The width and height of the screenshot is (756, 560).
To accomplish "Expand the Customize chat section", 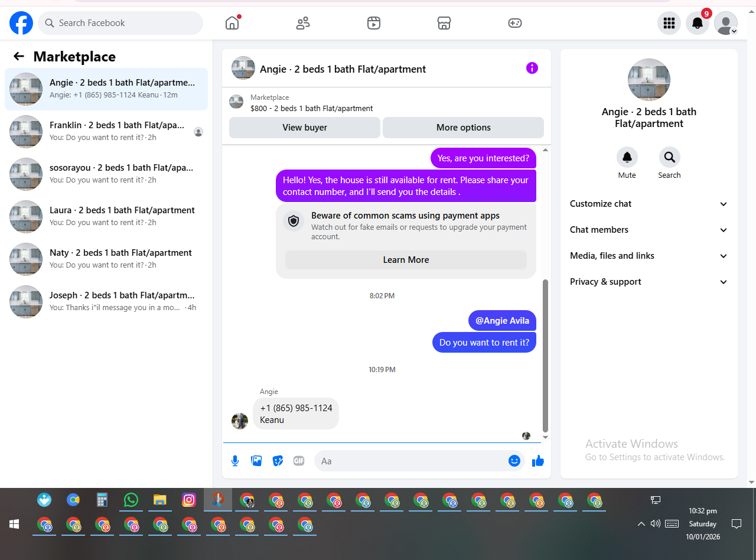I will click(649, 204).
